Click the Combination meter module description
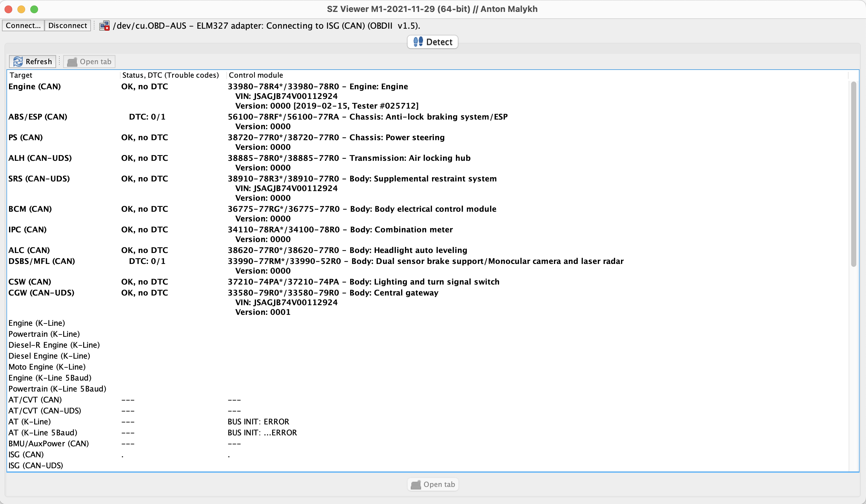This screenshot has width=866, height=504. (x=340, y=229)
